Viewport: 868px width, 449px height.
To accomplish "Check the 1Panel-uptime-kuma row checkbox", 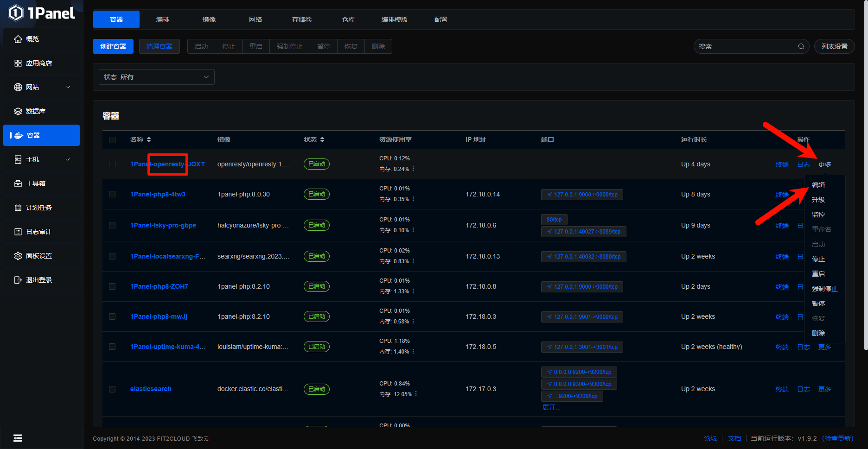I will pyautogui.click(x=112, y=347).
